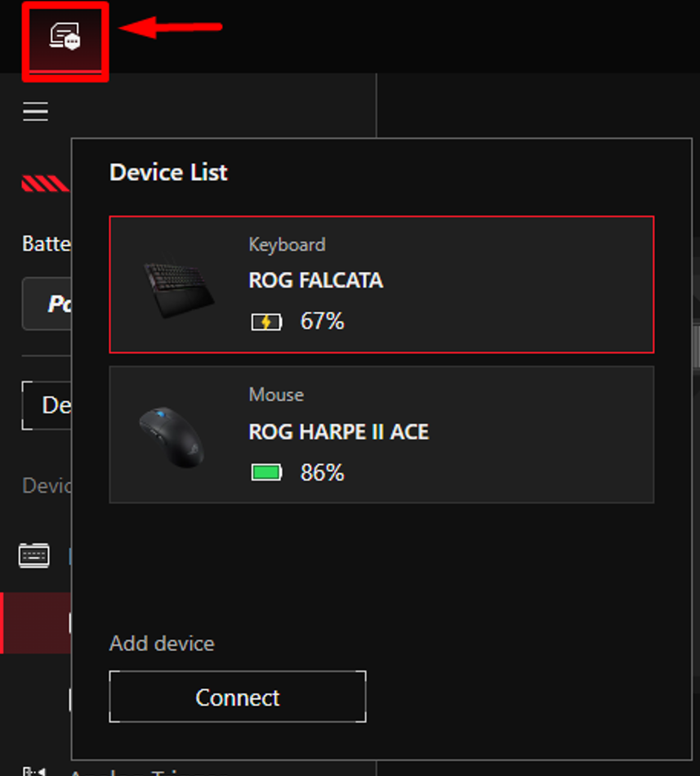Click the ROG FALCATA device name
The image size is (700, 776).
315,281
